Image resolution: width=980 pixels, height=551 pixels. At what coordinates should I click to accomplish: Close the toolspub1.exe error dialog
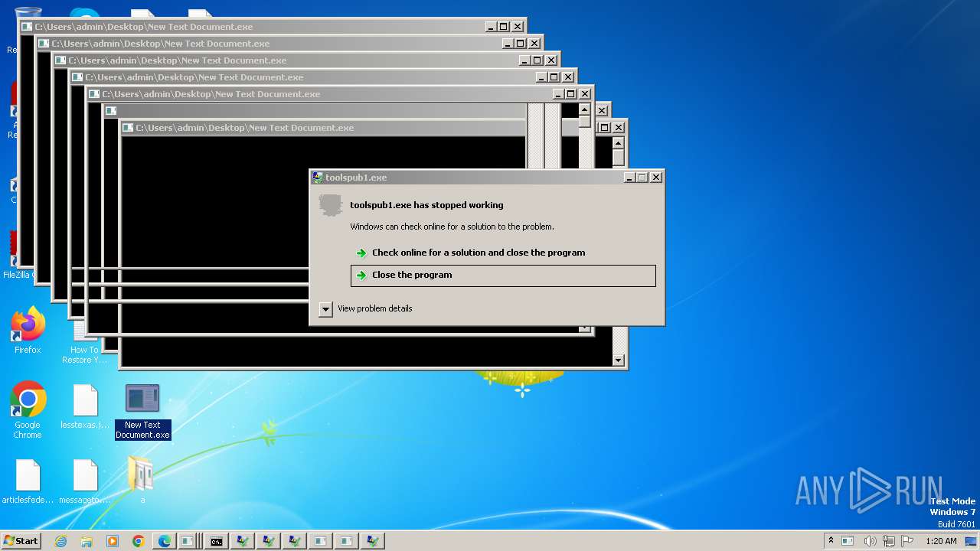click(x=656, y=178)
